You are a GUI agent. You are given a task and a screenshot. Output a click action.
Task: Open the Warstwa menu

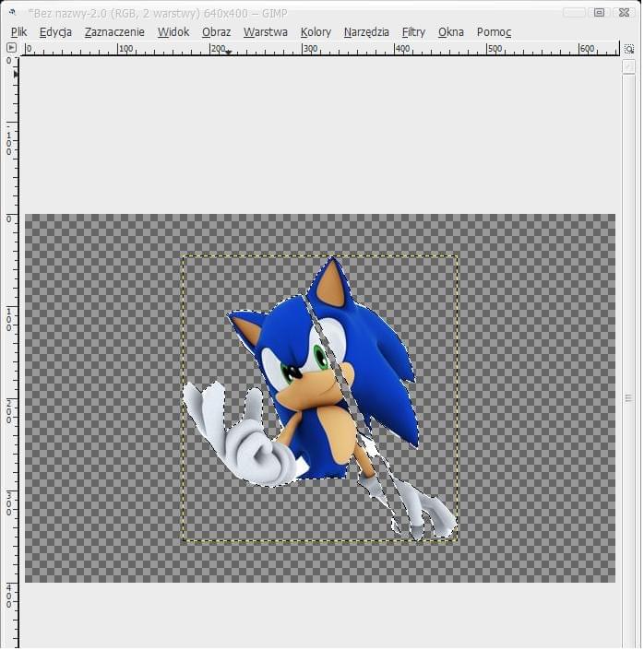point(265,31)
